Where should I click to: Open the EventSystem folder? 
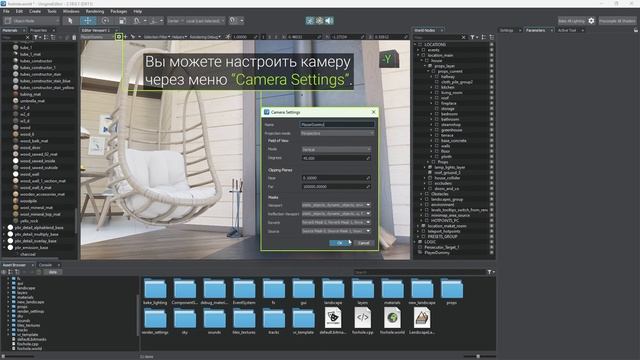click(244, 292)
